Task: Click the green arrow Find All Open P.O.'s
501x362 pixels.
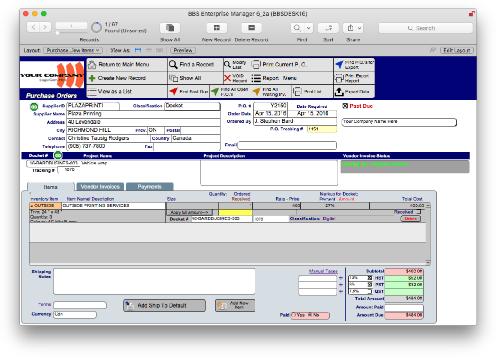Action: click(215, 91)
